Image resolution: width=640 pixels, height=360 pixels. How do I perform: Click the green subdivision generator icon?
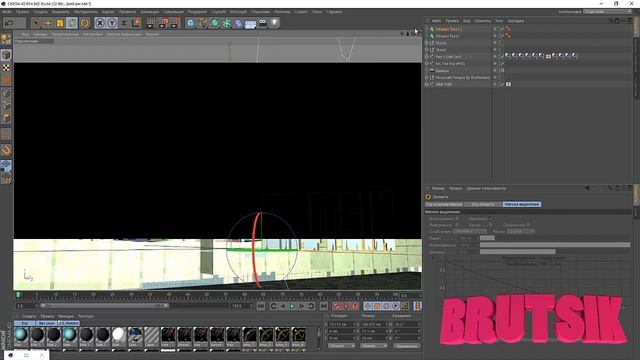pyautogui.click(x=215, y=23)
